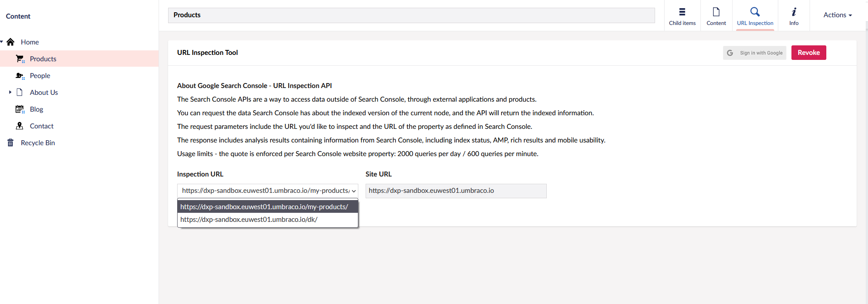Click the Content page icon in header
Image resolution: width=868 pixels, height=304 pixels.
(x=716, y=12)
